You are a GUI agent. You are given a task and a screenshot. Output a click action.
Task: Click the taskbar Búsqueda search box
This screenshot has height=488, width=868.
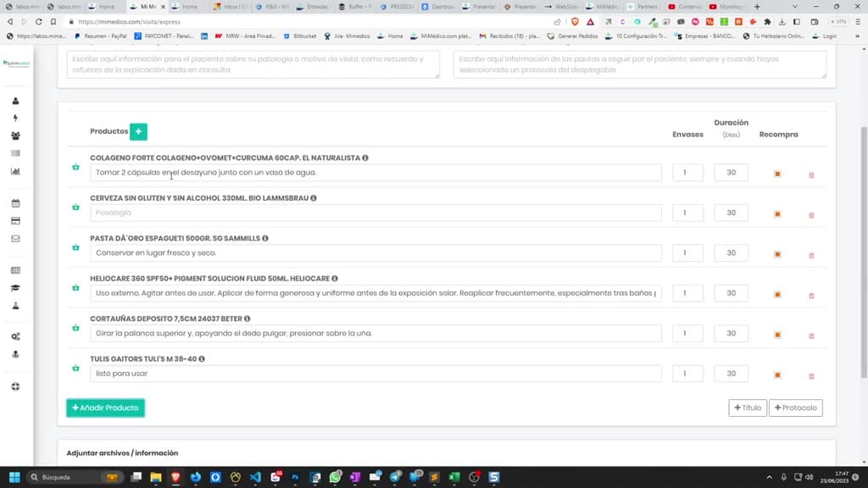[75, 477]
